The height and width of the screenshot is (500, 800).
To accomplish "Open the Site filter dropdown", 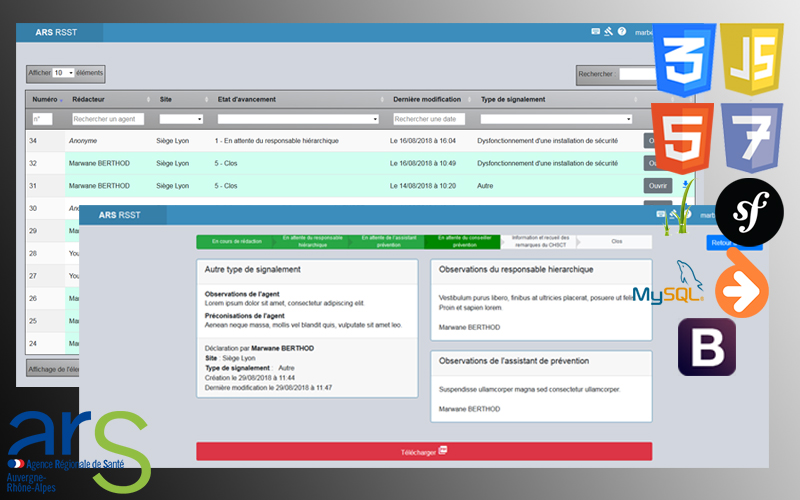I will 181,119.
